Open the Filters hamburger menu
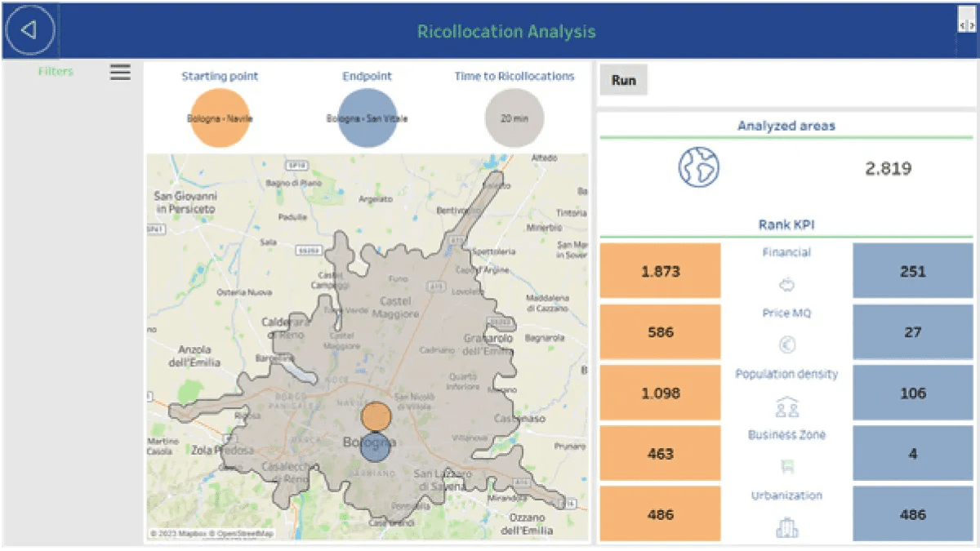This screenshot has height=551, width=980. click(x=120, y=72)
